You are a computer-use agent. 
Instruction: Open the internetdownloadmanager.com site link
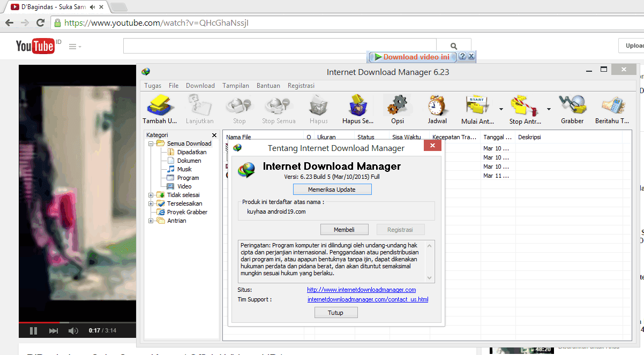click(x=361, y=290)
